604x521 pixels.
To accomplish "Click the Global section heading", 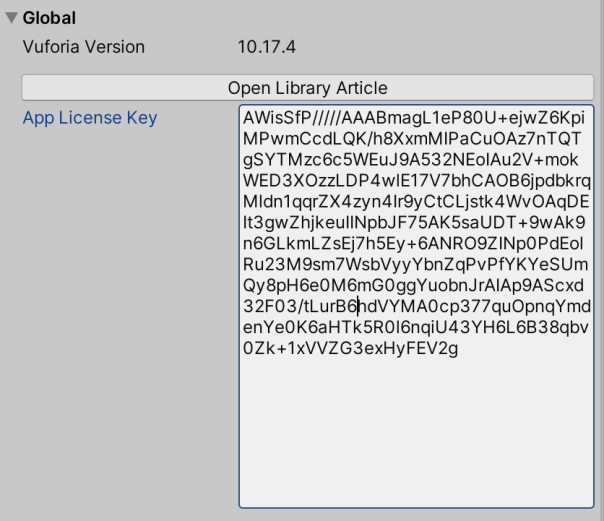I will pos(49,18).
